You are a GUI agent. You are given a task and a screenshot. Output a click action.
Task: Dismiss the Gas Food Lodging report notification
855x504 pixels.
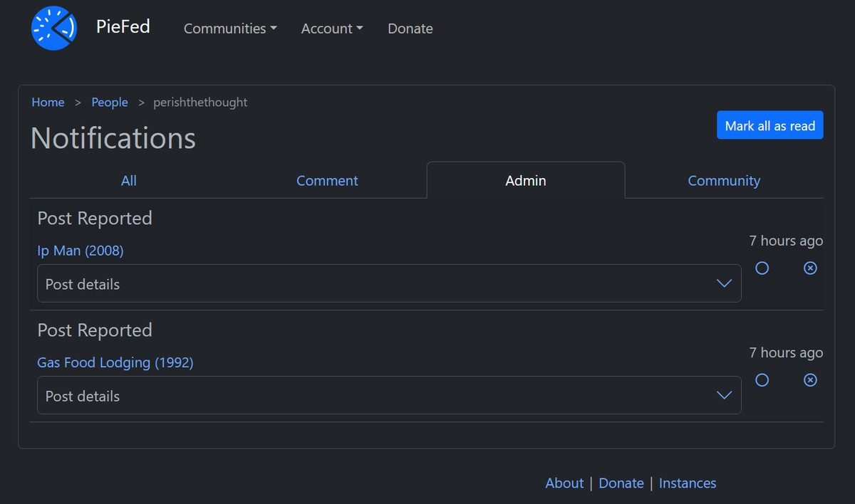click(810, 380)
